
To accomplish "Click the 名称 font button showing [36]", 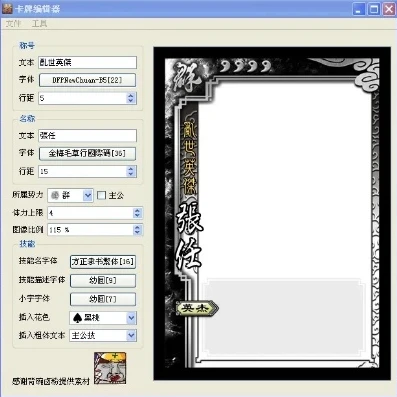I will [x=87, y=153].
